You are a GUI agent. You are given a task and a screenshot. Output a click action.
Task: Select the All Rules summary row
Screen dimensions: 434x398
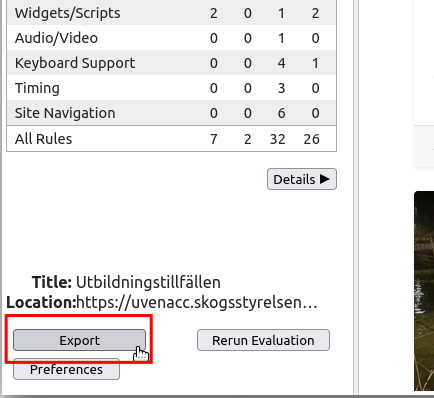(171, 139)
